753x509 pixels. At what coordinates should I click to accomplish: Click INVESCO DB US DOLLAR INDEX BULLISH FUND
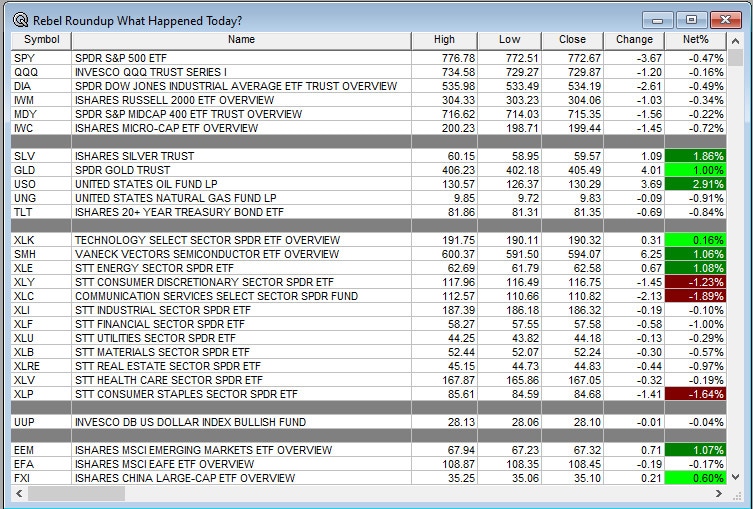241,422
